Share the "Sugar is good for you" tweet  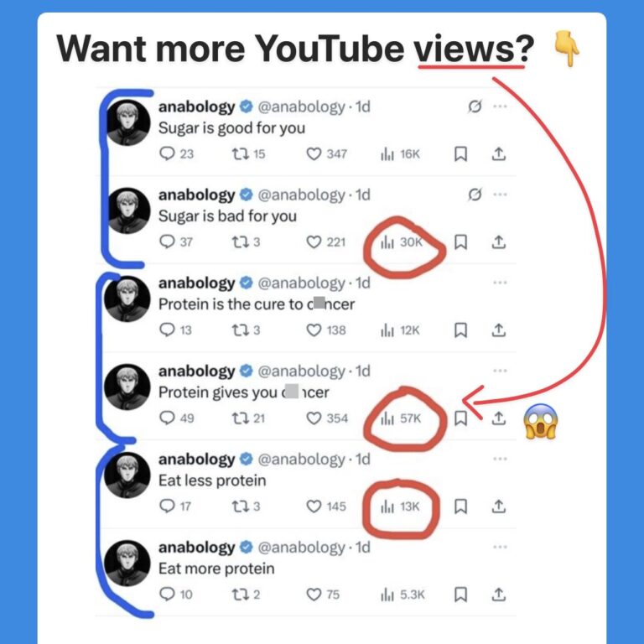point(498,154)
